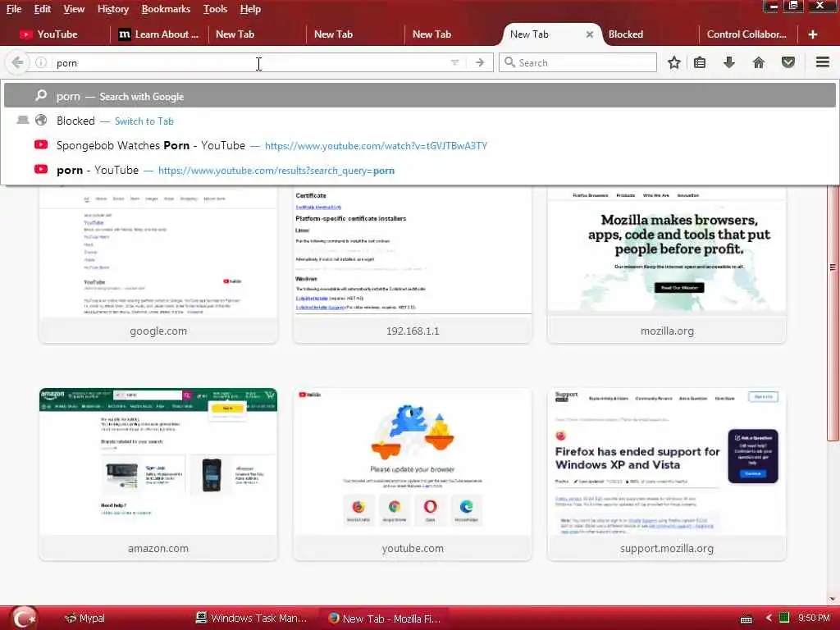The height and width of the screenshot is (630, 840).
Task: Open the Edit menu
Action: coord(43,9)
